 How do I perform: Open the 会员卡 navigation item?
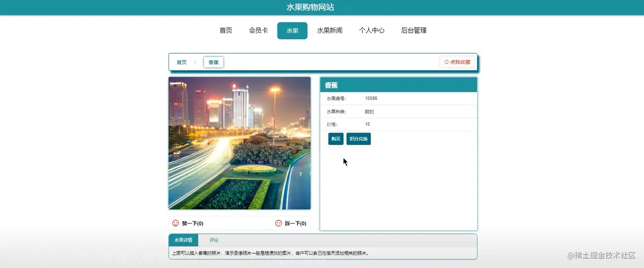point(259,31)
